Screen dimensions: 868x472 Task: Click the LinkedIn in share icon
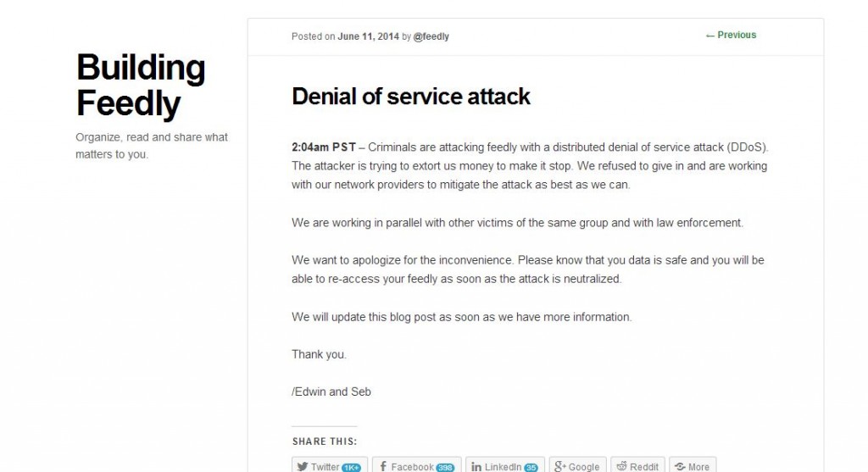point(476,466)
